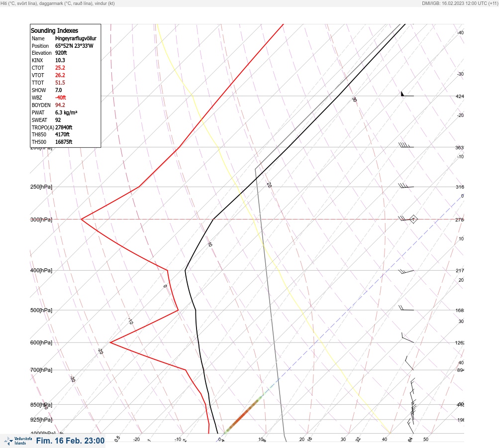Screen dimensions: 499x448
Task: Click the timestamp 'Fim. 16 Feb. 23:00'
Action: [x=70, y=441]
